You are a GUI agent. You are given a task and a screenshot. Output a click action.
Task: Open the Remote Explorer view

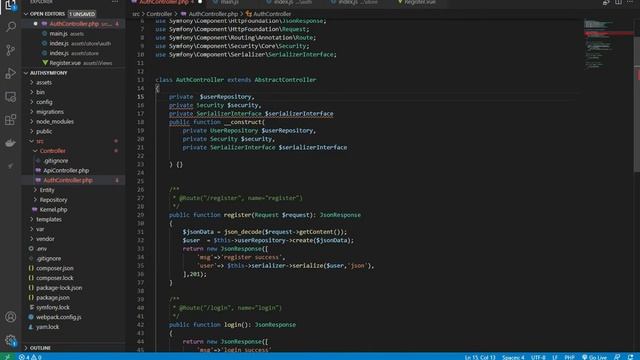[x=11, y=97]
